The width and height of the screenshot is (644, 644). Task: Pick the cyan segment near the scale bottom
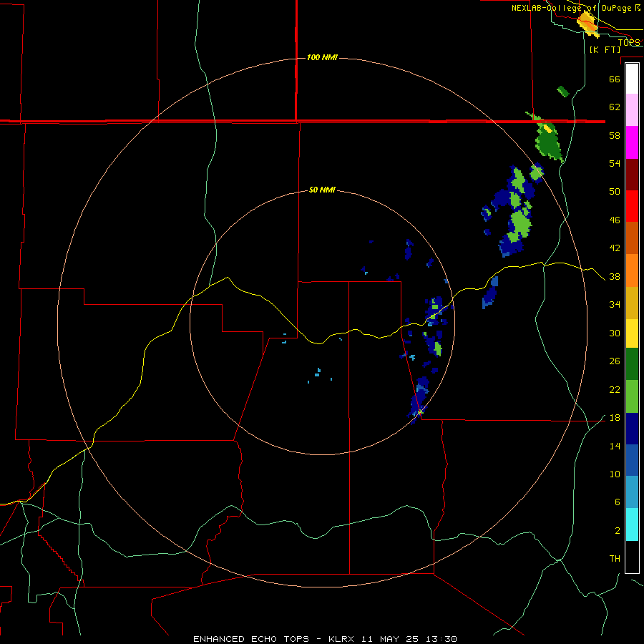(632, 525)
